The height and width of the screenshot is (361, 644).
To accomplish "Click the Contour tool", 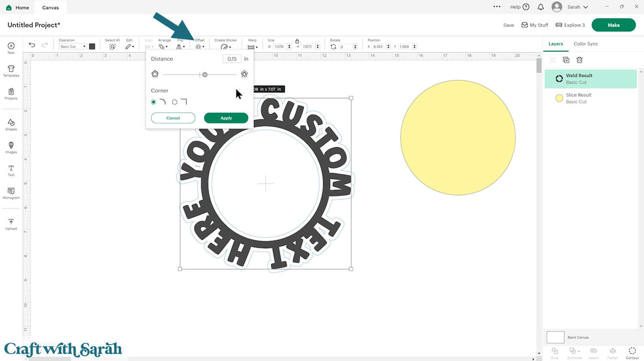I will point(632,353).
